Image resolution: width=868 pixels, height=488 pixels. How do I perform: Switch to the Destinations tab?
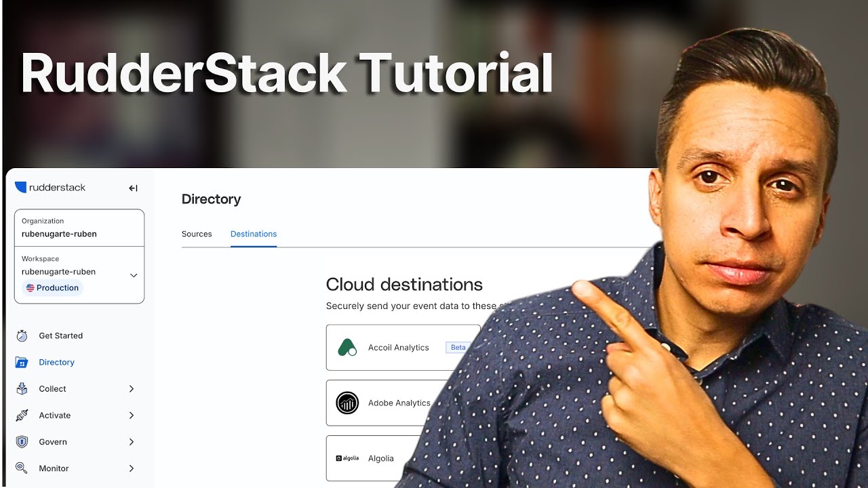click(x=254, y=234)
